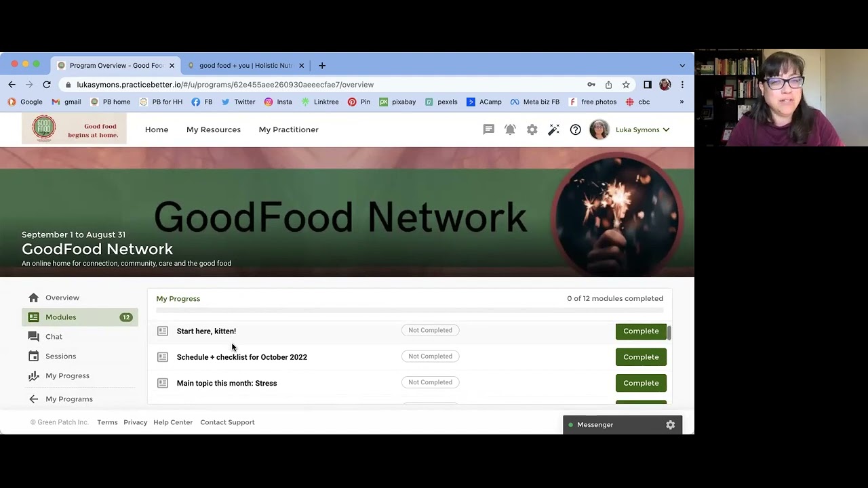The width and height of the screenshot is (868, 488).
Task: Open the cbc bookmark
Action: click(x=638, y=102)
